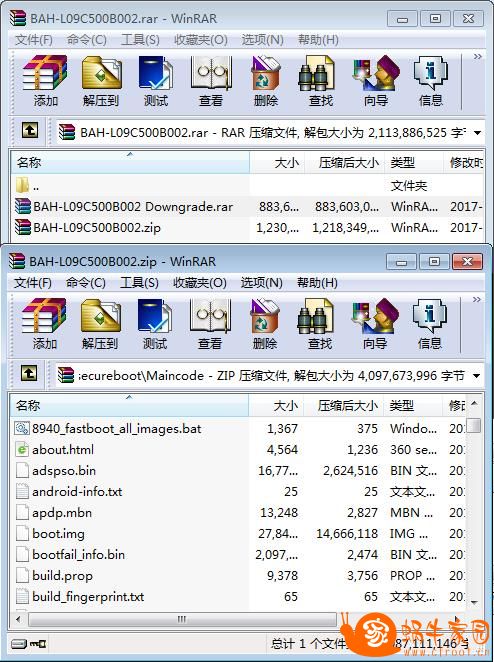Sort by 类型 column in the .rar window
Screen dimensions: 494x662
coord(414,163)
